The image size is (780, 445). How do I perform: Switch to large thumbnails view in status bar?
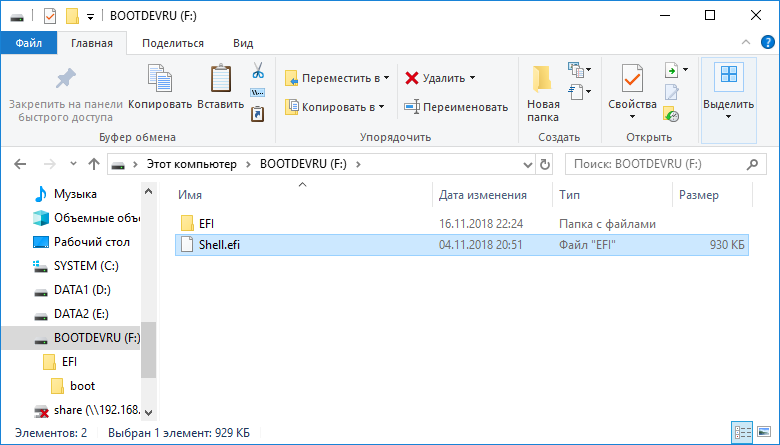tap(764, 432)
